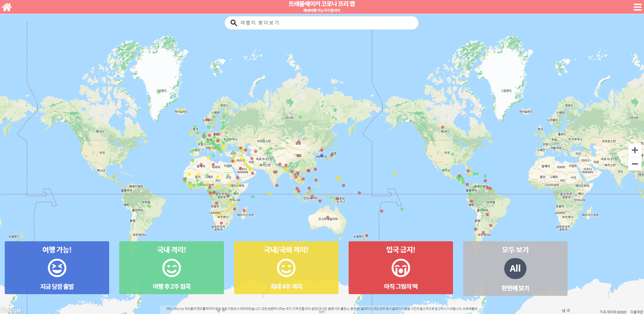This screenshot has height=314, width=644.
Task: Click the 대한민국 map label
Action: tap(321, 157)
